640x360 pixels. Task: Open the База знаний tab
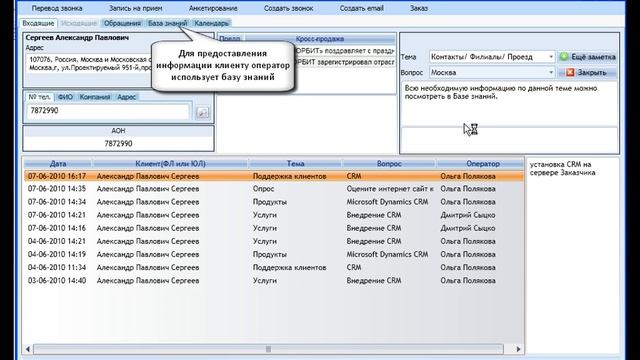tap(167, 23)
